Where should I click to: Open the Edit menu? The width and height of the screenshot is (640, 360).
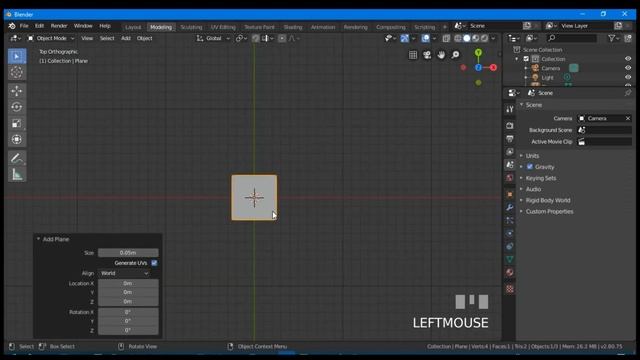[x=39, y=26]
